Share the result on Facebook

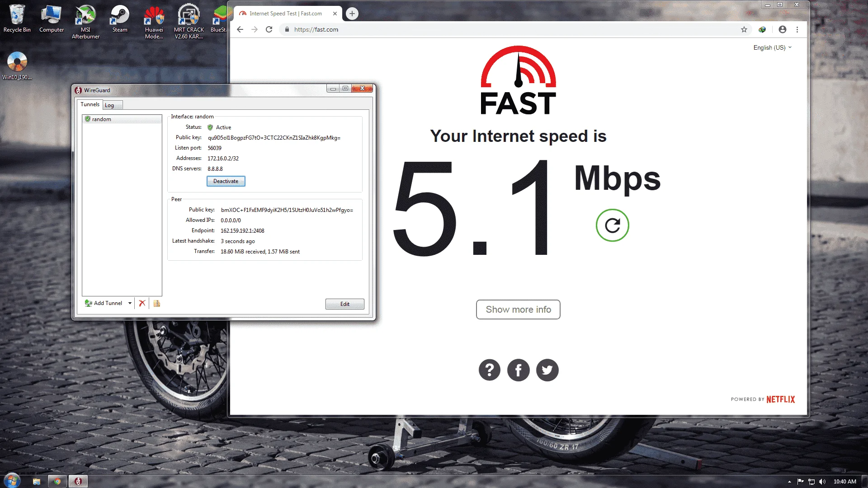click(x=519, y=370)
